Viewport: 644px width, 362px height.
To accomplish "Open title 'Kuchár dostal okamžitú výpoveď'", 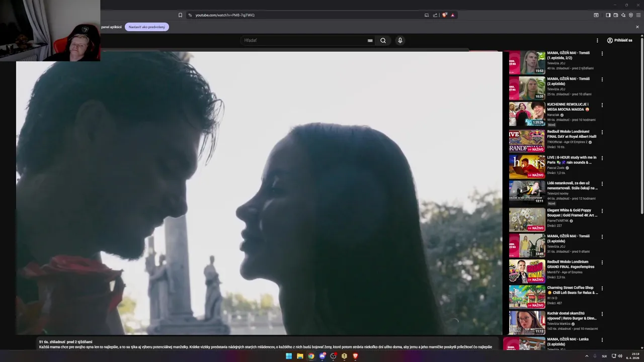I will point(572,316).
